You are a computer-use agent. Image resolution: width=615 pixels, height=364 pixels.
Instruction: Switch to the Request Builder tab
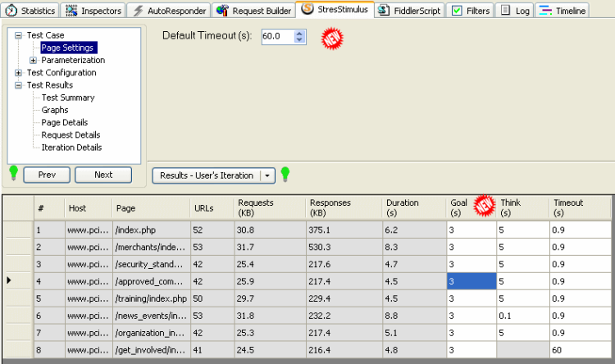[x=253, y=11]
